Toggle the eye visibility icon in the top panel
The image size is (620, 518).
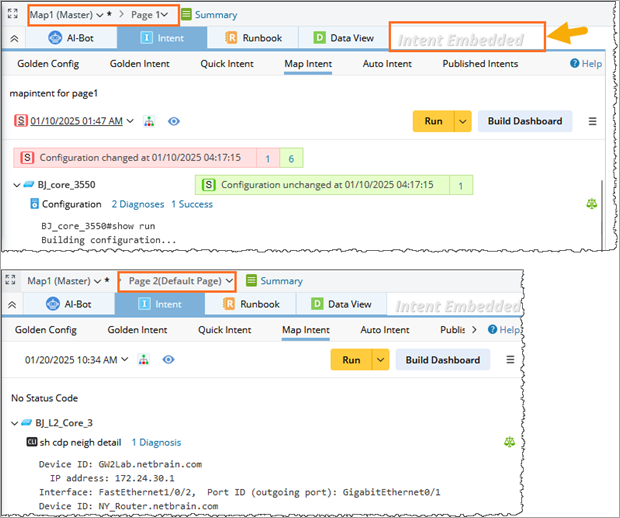[174, 121]
